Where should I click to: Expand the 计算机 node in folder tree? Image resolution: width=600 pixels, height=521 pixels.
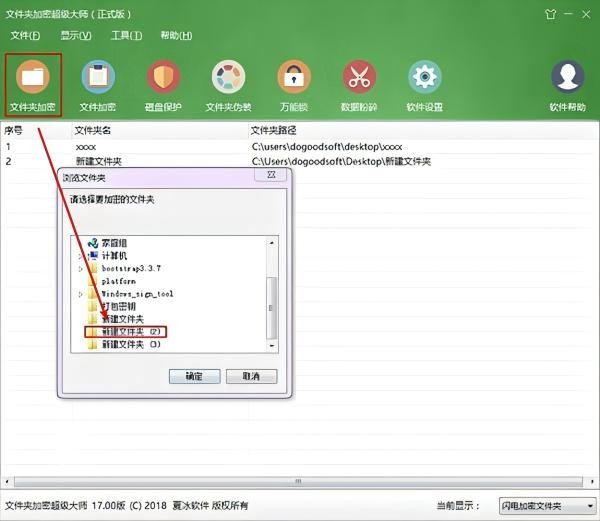(81, 255)
